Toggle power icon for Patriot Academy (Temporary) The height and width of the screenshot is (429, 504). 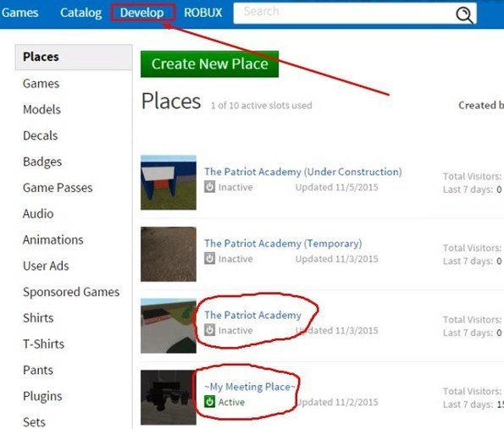click(x=209, y=258)
